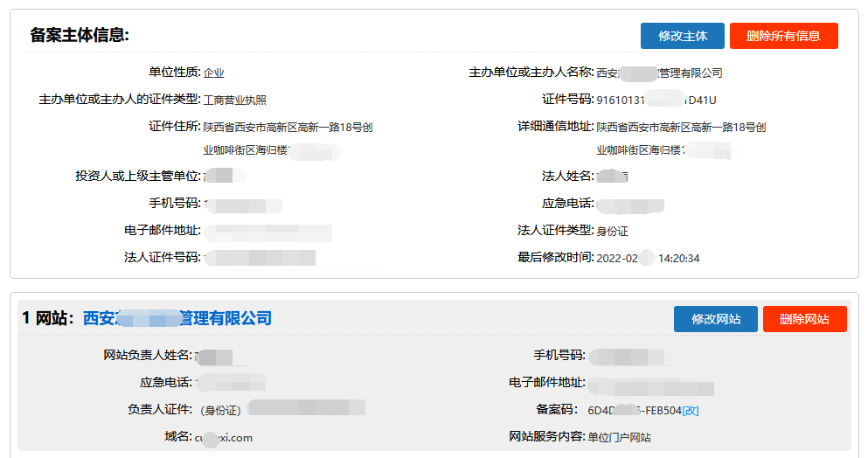Screen dimensions: 868x458
Task: Click the 证件住所 address text
Action: [288, 128]
